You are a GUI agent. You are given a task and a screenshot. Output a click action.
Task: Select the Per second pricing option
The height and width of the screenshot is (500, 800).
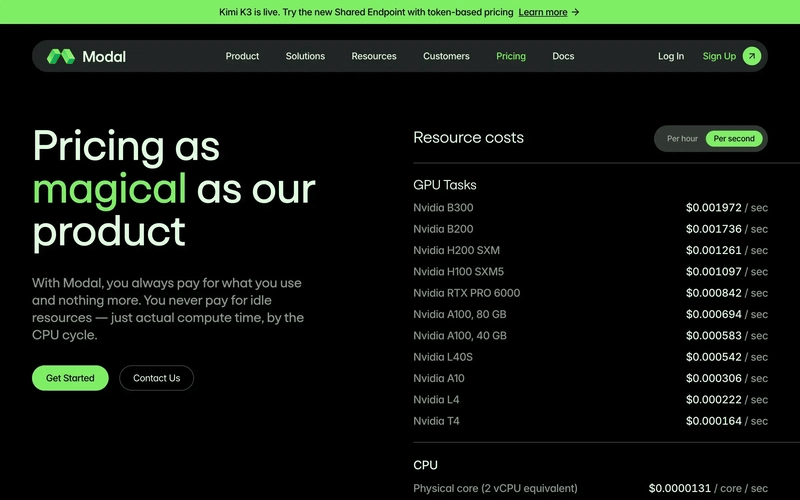tap(734, 139)
